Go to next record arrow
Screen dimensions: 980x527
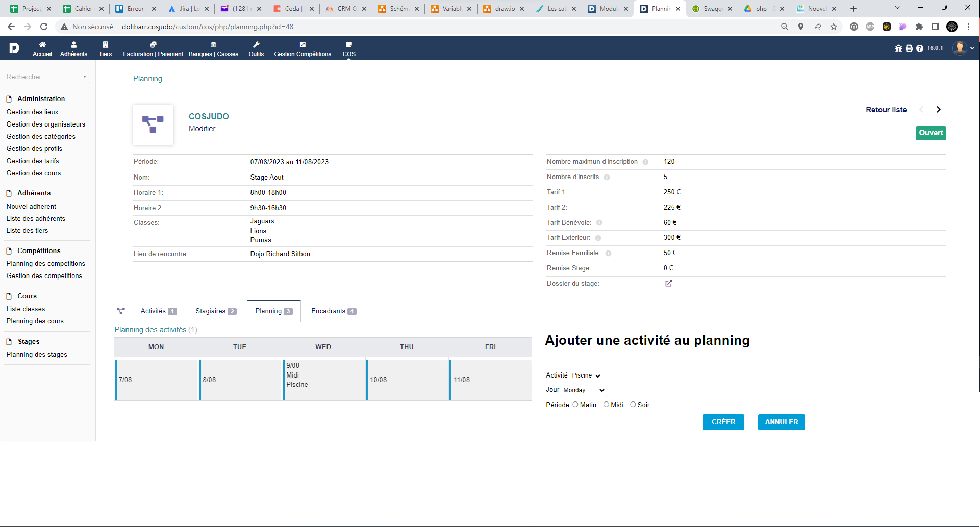coord(938,110)
